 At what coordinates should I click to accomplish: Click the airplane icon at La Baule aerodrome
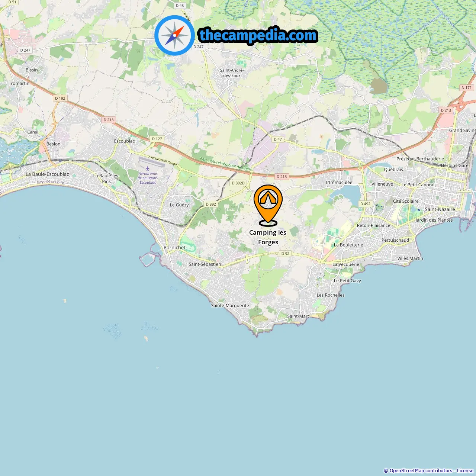pos(148,168)
